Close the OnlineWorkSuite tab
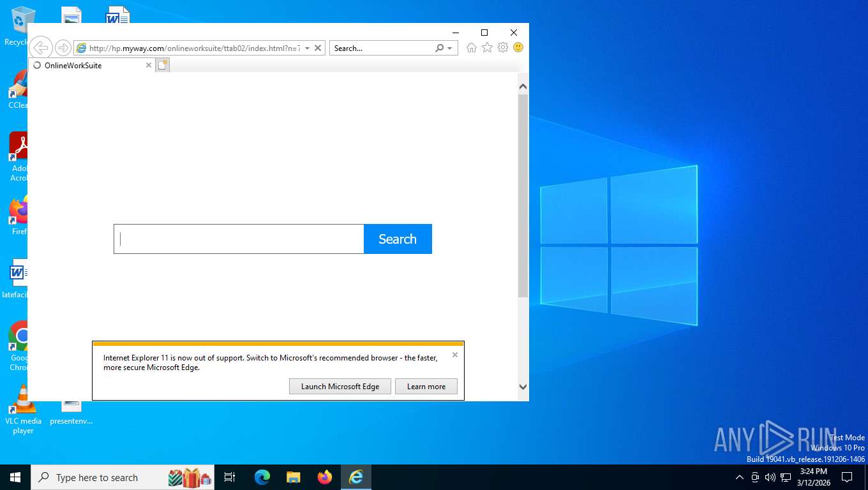868x490 pixels. coord(149,65)
